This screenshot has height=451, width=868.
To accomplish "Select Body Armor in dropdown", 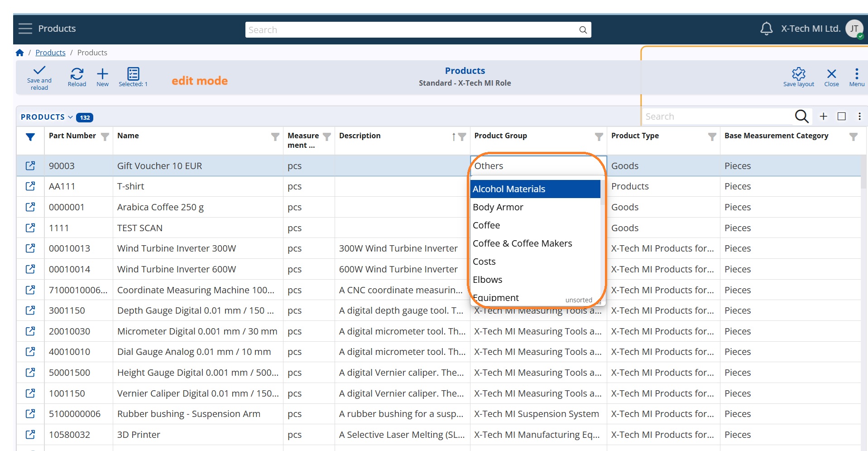I will [x=536, y=207].
